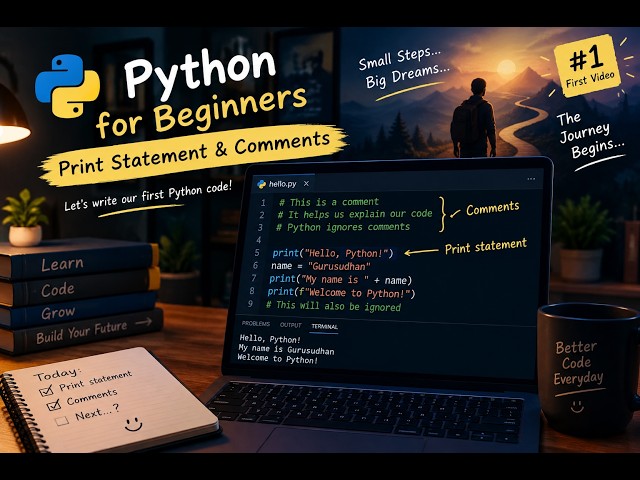Image resolution: width=640 pixels, height=480 pixels.
Task: Click the yellow "for Beginners" title text
Action: point(202,111)
